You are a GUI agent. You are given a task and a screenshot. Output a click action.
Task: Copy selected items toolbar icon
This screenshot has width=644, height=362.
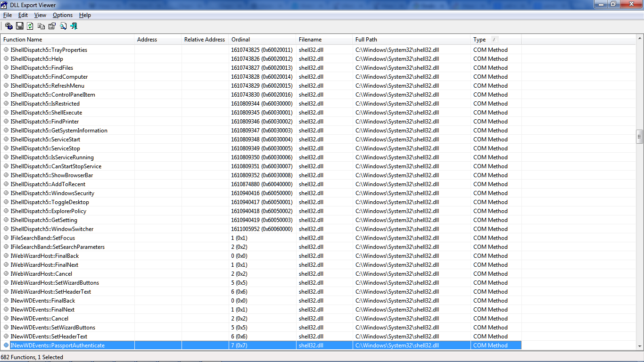41,26
